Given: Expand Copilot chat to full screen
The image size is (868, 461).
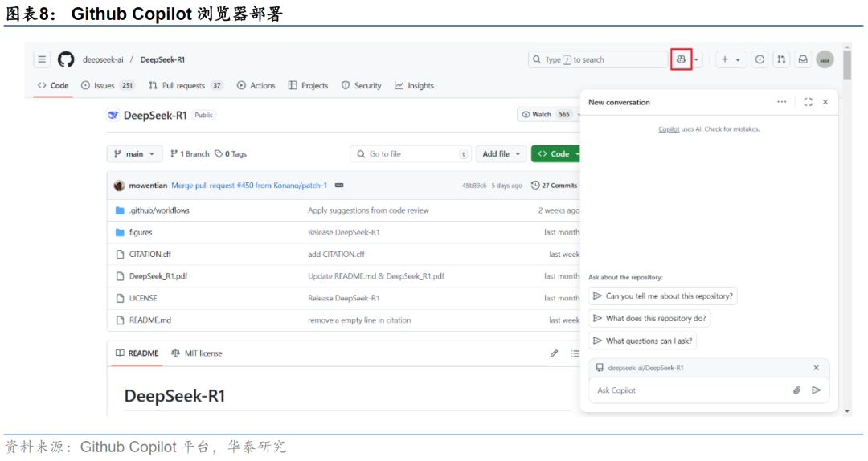Looking at the screenshot, I should pyautogui.click(x=808, y=102).
